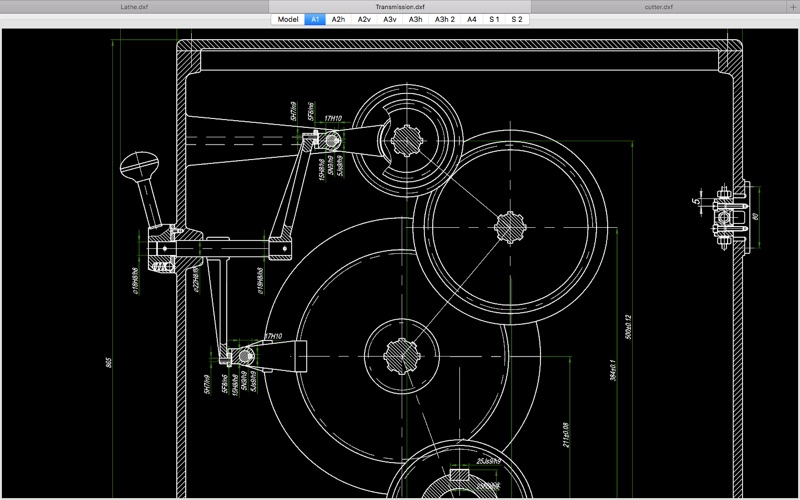Switch to the Lathe.dxf file tab
800x500 pixels.
point(134,7)
